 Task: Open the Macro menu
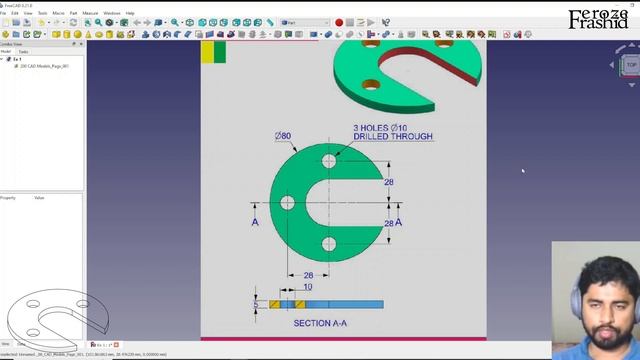58,13
